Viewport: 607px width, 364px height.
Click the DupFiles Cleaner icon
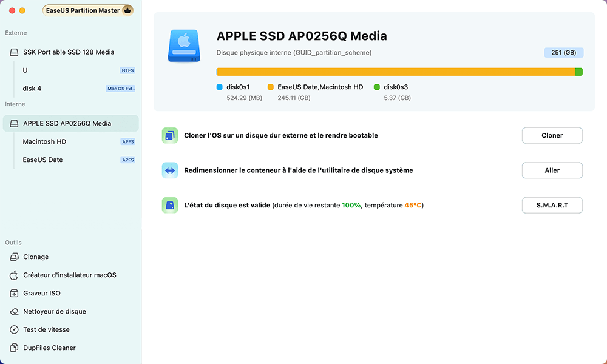point(14,348)
